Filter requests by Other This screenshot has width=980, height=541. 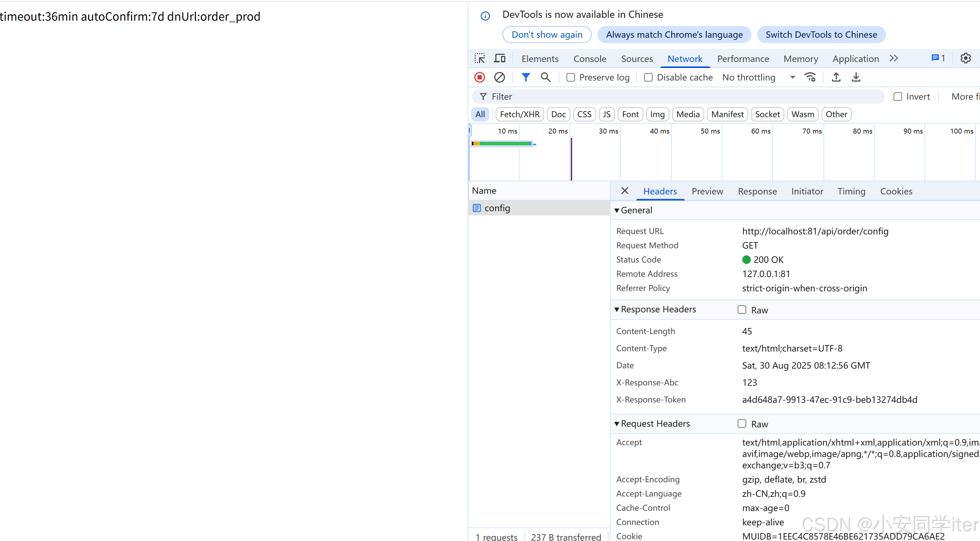click(x=836, y=114)
